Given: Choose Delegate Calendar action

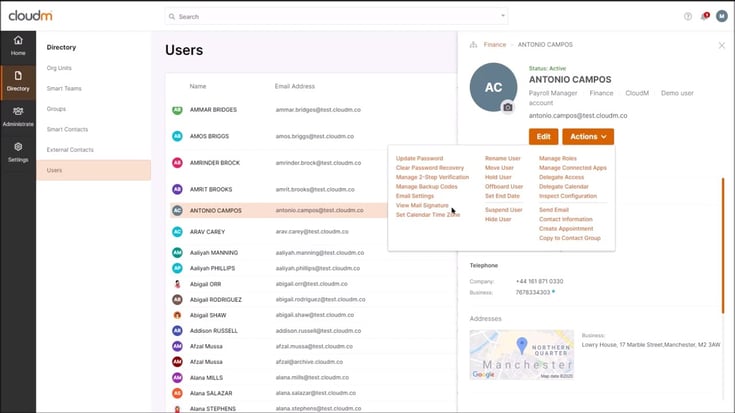Looking at the screenshot, I should (563, 187).
